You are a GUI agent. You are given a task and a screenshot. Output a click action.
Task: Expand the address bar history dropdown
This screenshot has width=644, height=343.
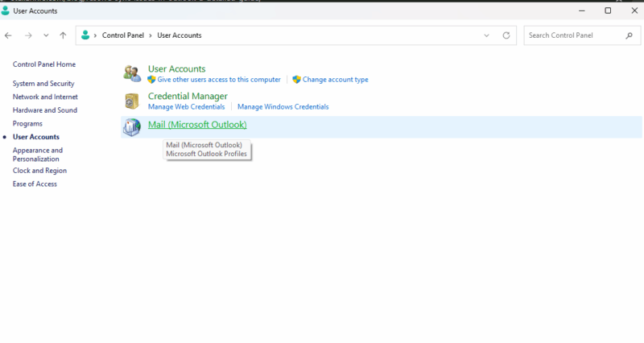tap(486, 35)
